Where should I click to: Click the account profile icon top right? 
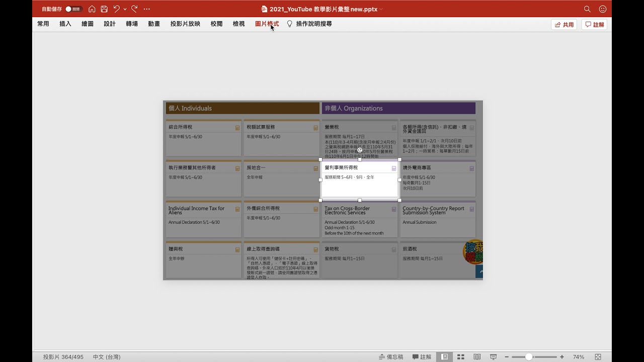(603, 9)
